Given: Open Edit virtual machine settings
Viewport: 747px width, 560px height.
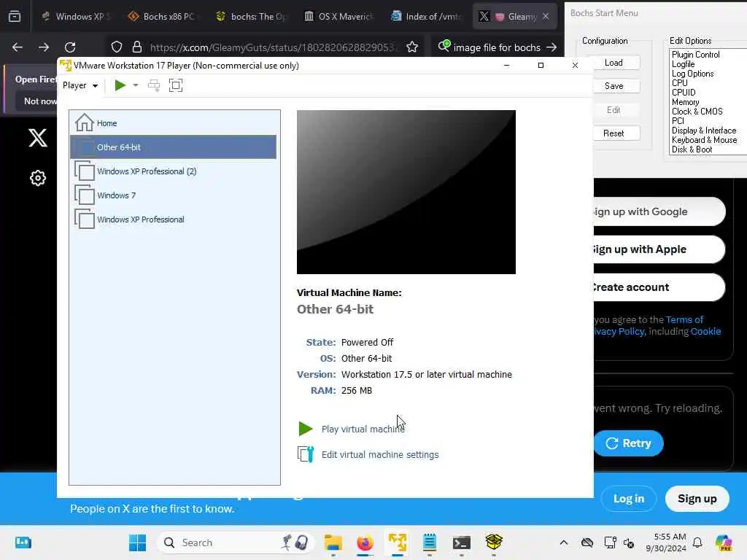Looking at the screenshot, I should pos(379,455).
